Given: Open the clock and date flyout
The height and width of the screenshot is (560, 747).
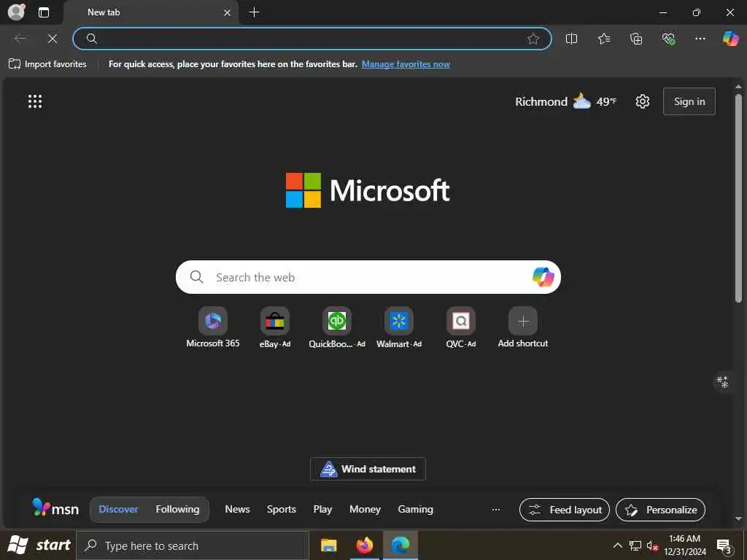Looking at the screenshot, I should click(x=685, y=545).
